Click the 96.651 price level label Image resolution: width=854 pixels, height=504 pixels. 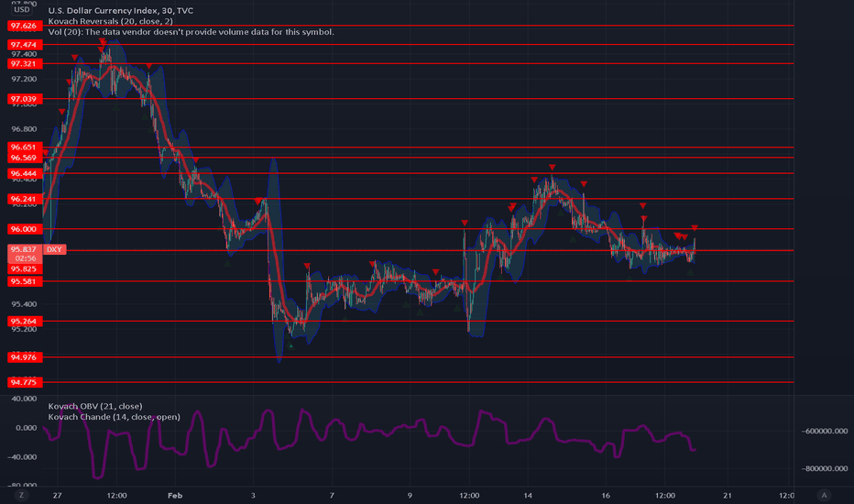(x=25, y=148)
